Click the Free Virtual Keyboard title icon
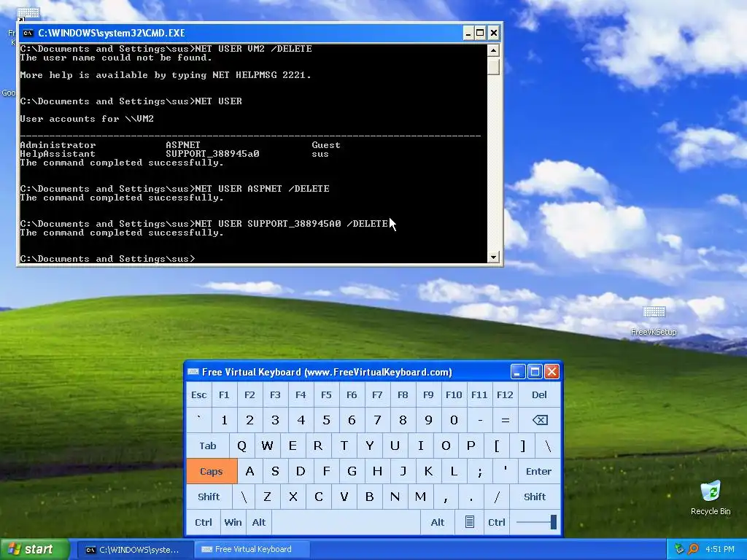The height and width of the screenshot is (560, 747). 193,372
